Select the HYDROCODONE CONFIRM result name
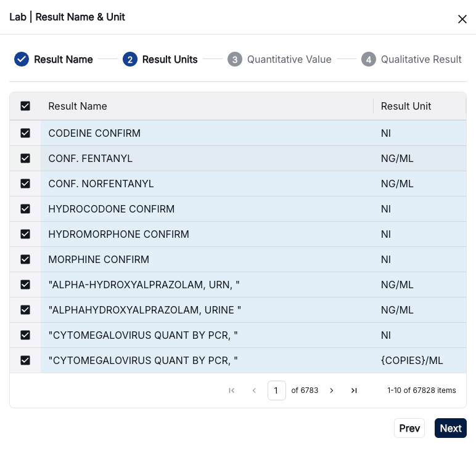Screen dimensions: 476x449 112,209
